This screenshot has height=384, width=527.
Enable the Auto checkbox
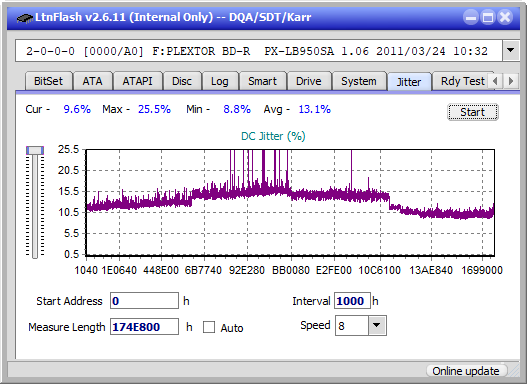(x=209, y=327)
